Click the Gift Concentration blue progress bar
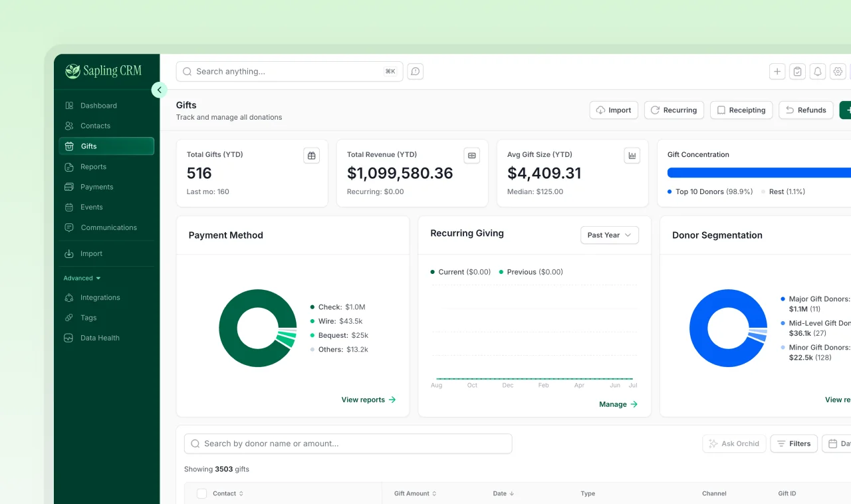 point(759,173)
